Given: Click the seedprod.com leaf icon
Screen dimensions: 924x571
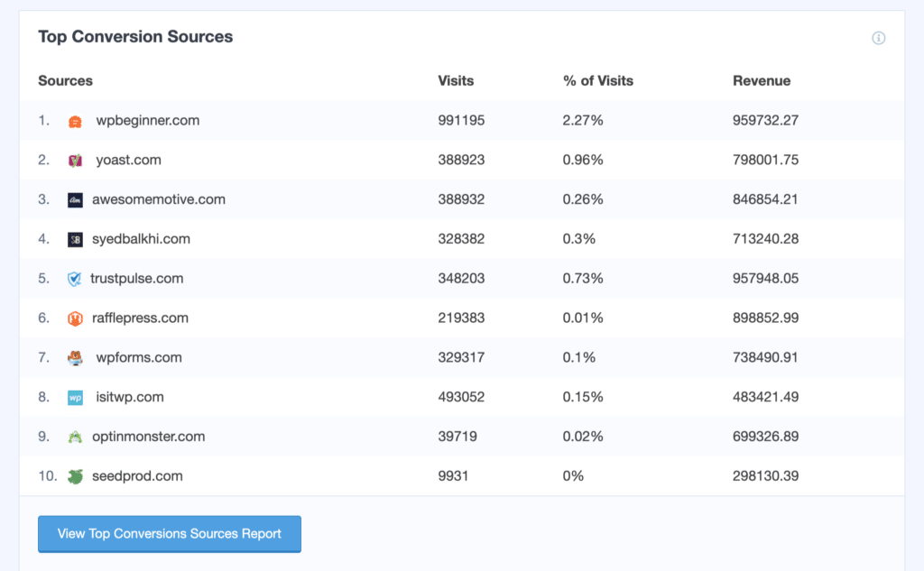Looking at the screenshot, I should (75, 476).
